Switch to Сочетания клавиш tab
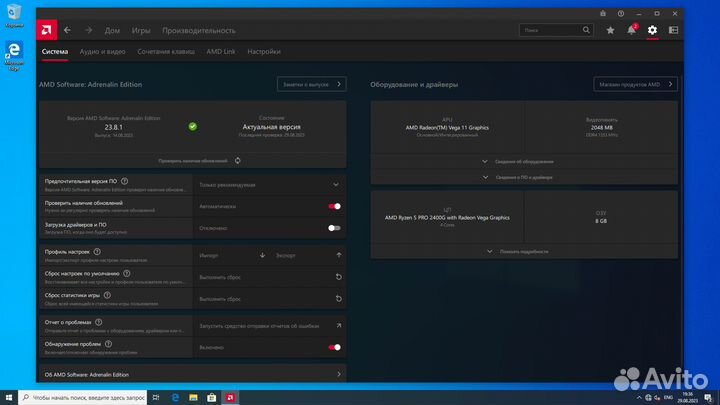This screenshot has height=405, width=720. pyautogui.click(x=166, y=52)
